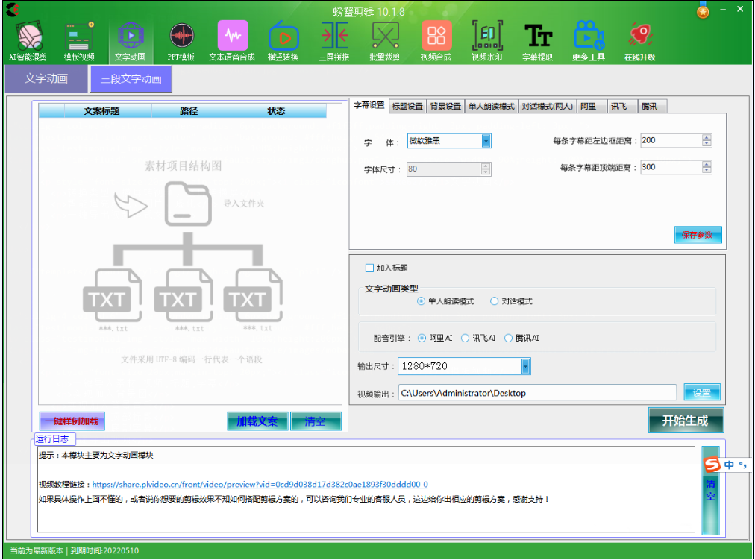Open the 1280*720 output size dropdown
The height and width of the screenshot is (560, 755).
524,365
